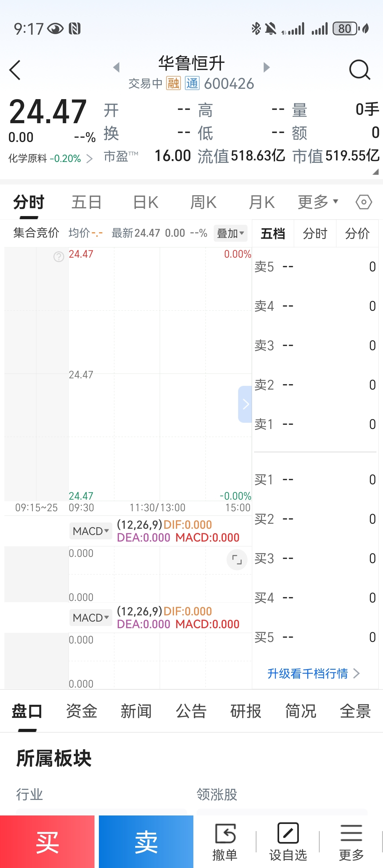
Task: Switch to the 日K chart tab
Action: coord(146,203)
